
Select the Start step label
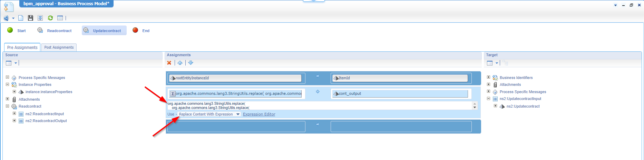click(21, 31)
